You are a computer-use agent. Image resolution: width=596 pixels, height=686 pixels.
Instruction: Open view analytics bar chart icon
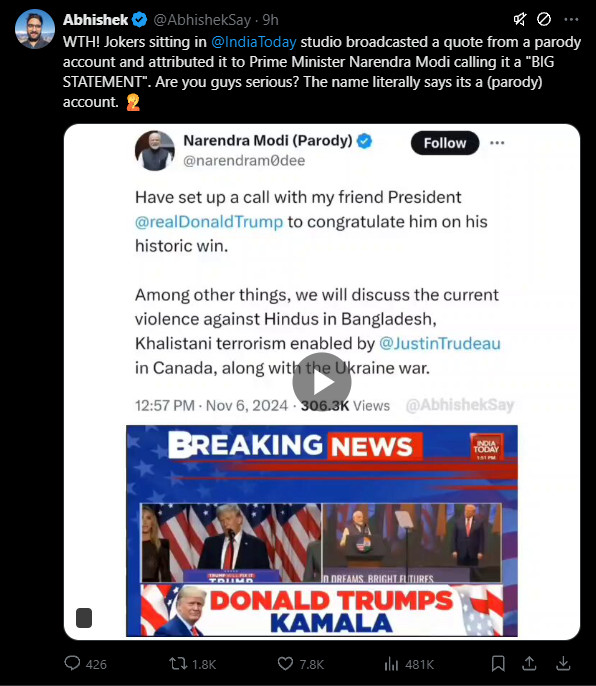[391, 664]
